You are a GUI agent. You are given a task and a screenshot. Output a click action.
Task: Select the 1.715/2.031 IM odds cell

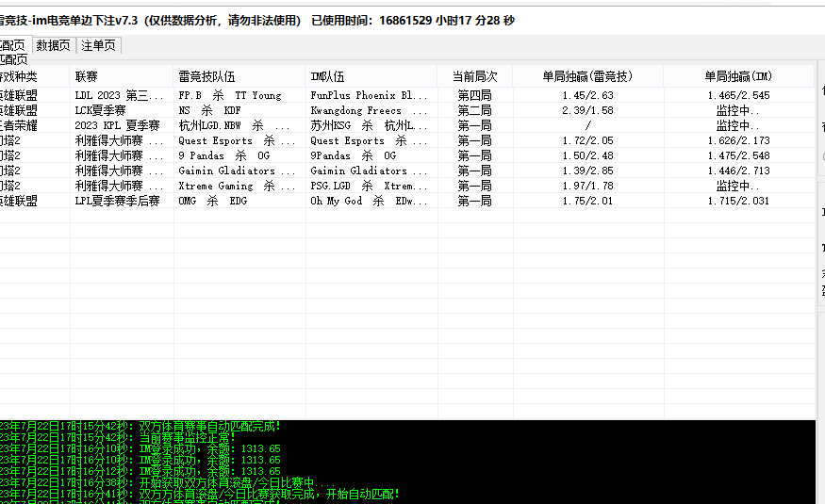(738, 201)
